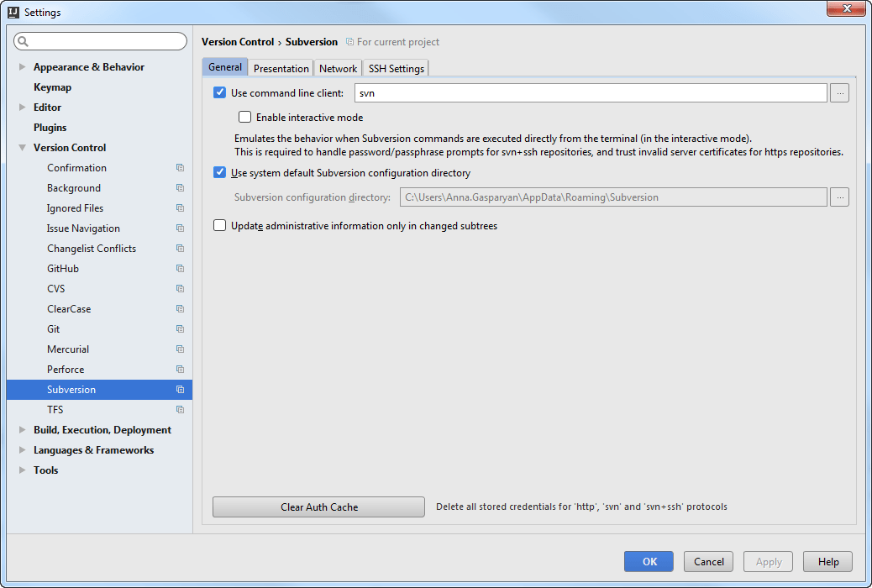Expand the Appearance & Behavior section
Screen dimensions: 872x588
(21, 66)
